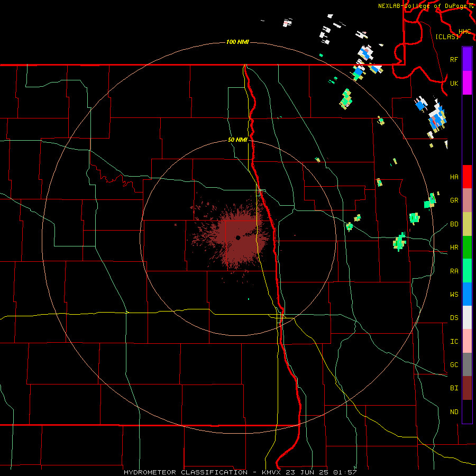Click the DS white legend swatch
The height and width of the screenshot is (476, 476).
tap(467, 317)
